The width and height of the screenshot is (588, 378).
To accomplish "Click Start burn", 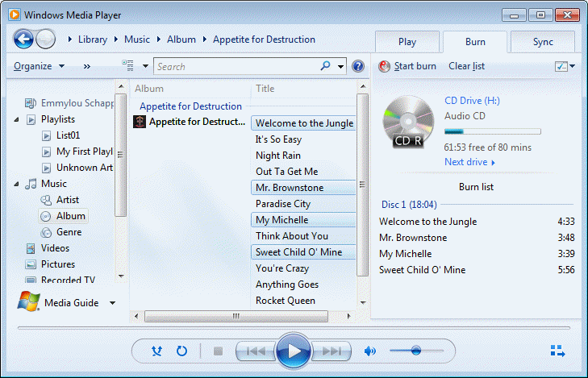I will click(407, 66).
